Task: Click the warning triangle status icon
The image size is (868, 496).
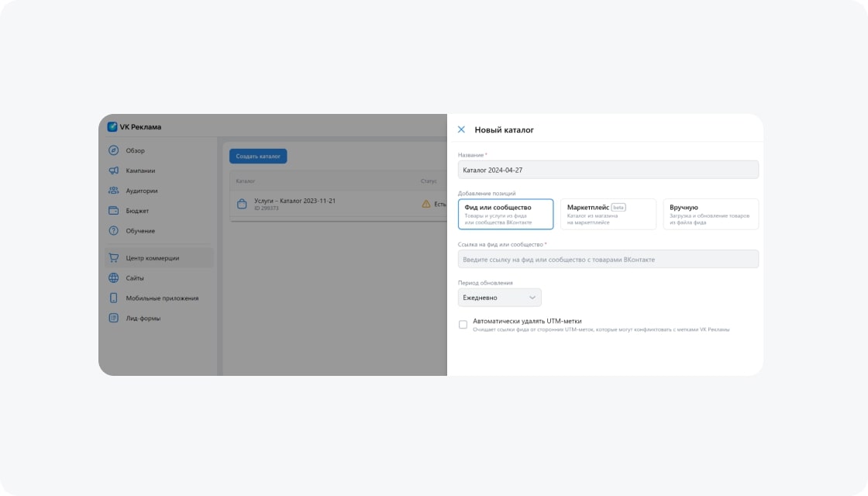Action: tap(426, 204)
